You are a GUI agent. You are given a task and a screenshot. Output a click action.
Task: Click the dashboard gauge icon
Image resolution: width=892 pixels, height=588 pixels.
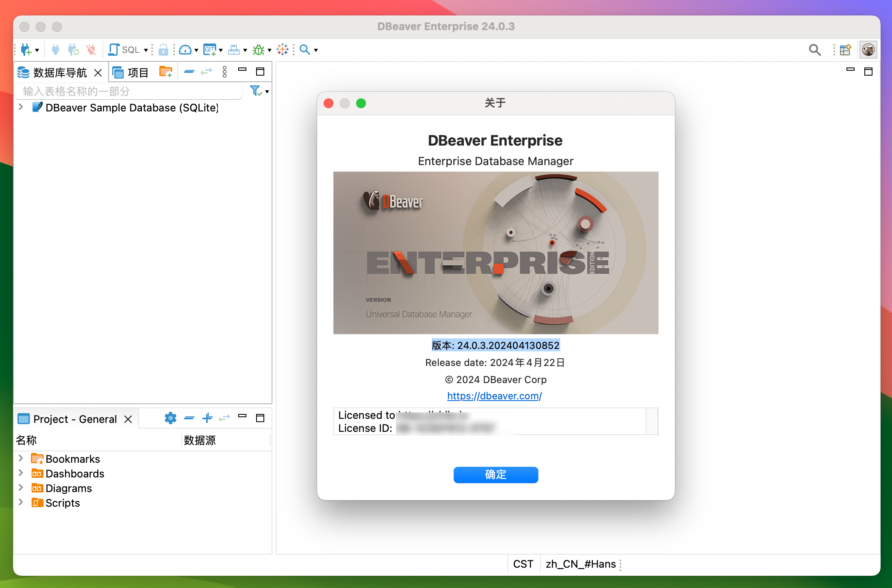point(185,50)
